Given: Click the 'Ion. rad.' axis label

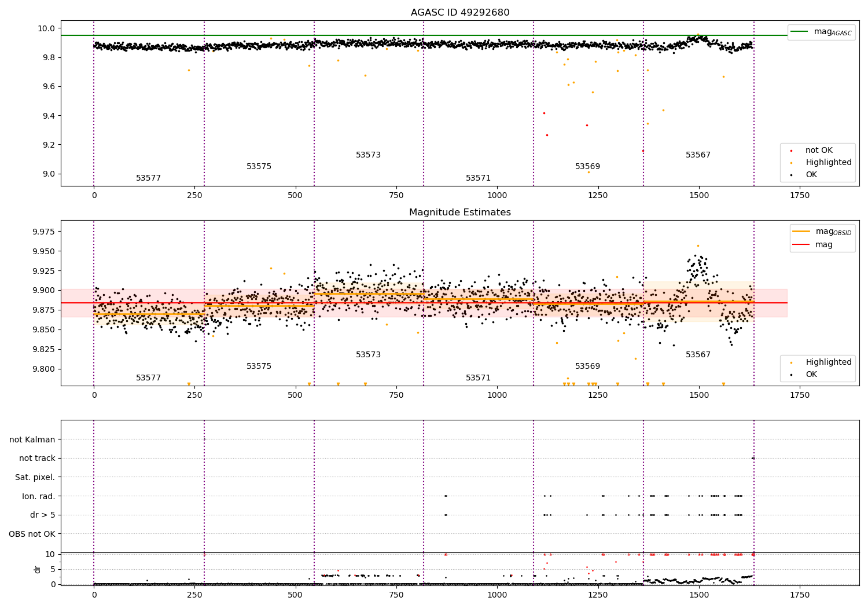Looking at the screenshot, I should coord(39,496).
